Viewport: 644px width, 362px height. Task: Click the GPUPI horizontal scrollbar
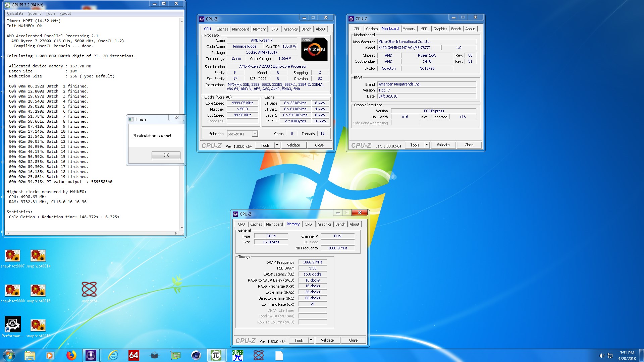coord(92,233)
